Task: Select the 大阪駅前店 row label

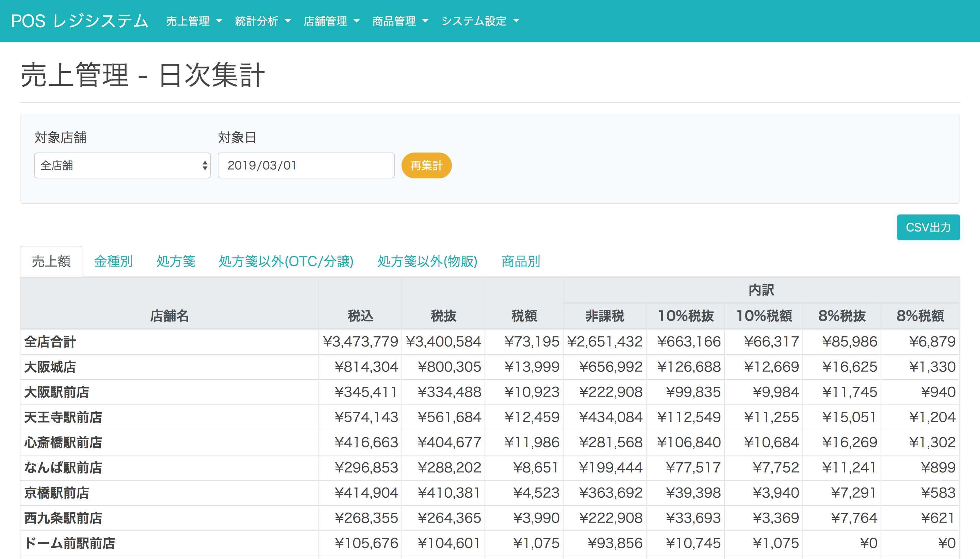Action: pyautogui.click(x=56, y=392)
